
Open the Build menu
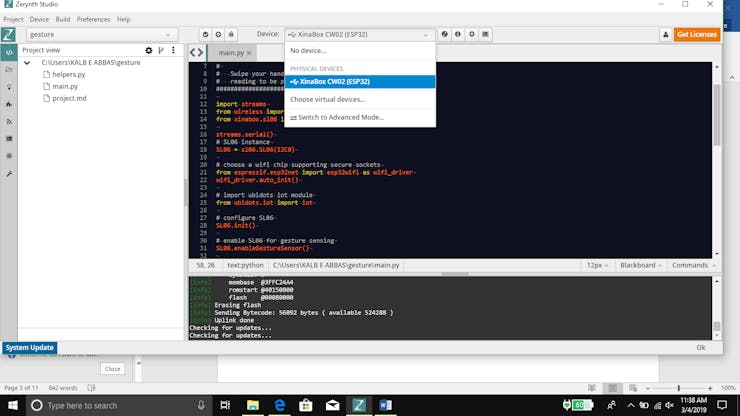coord(63,19)
